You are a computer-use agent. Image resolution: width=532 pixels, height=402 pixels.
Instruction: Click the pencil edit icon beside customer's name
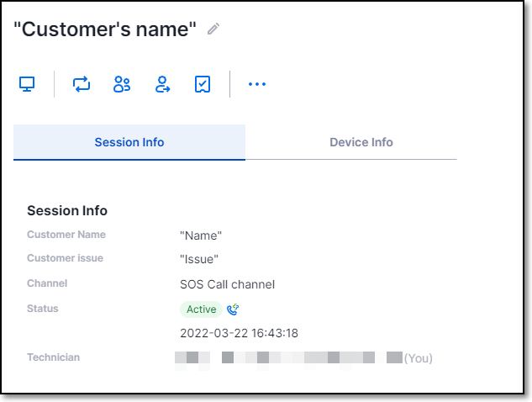(213, 29)
